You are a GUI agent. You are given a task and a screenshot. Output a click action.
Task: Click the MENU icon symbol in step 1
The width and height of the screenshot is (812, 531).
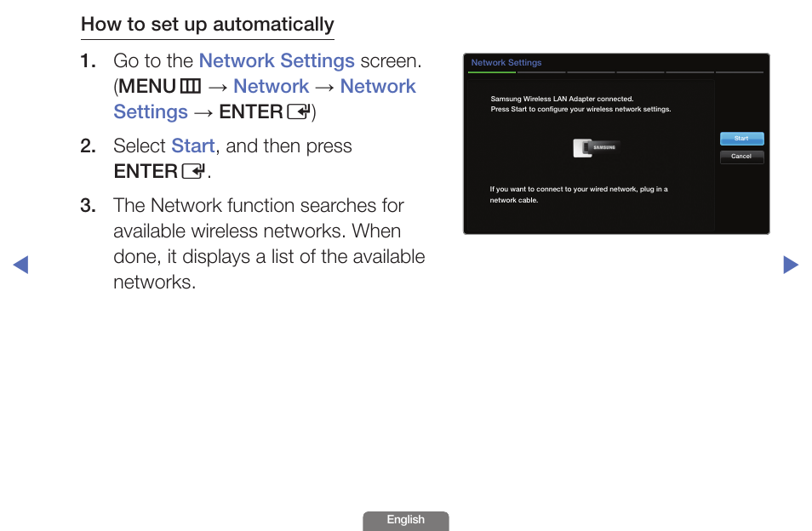click(x=190, y=86)
